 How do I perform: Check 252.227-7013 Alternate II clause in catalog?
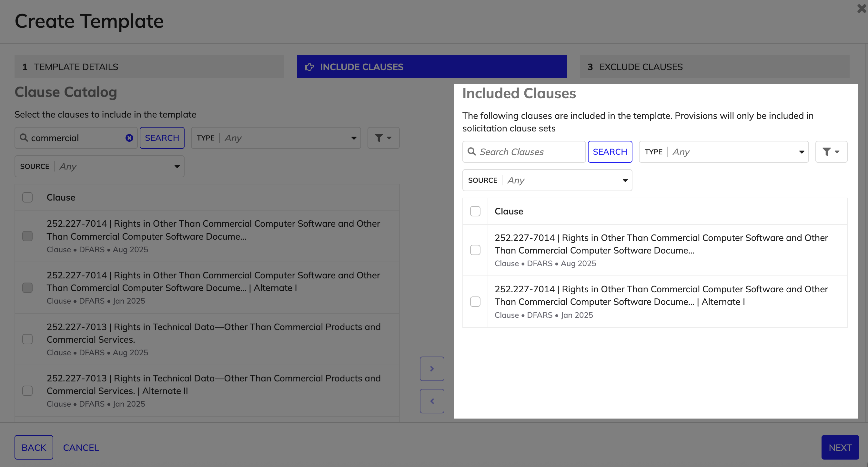click(x=27, y=391)
